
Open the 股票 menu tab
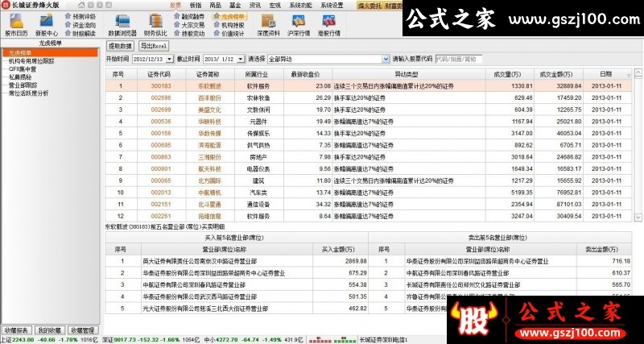175,6
